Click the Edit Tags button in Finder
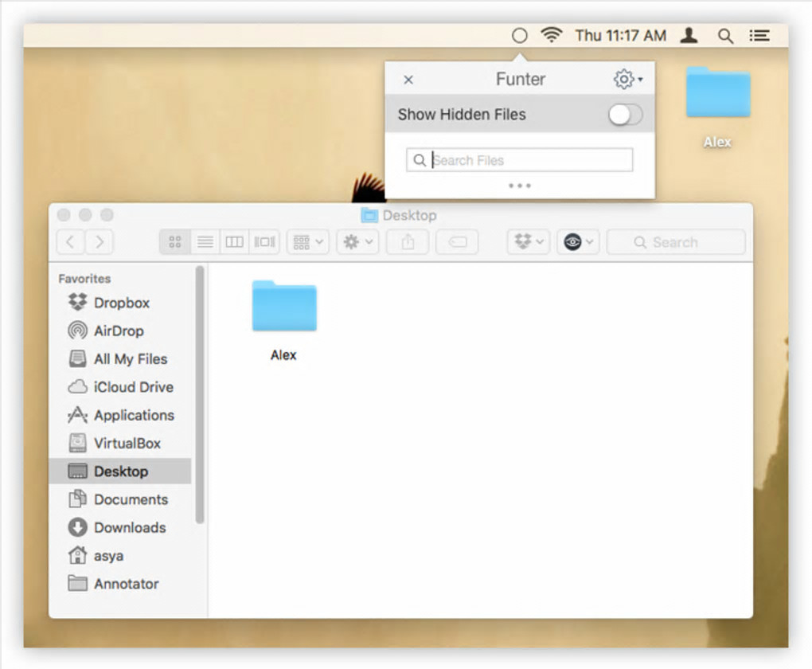 click(x=457, y=242)
